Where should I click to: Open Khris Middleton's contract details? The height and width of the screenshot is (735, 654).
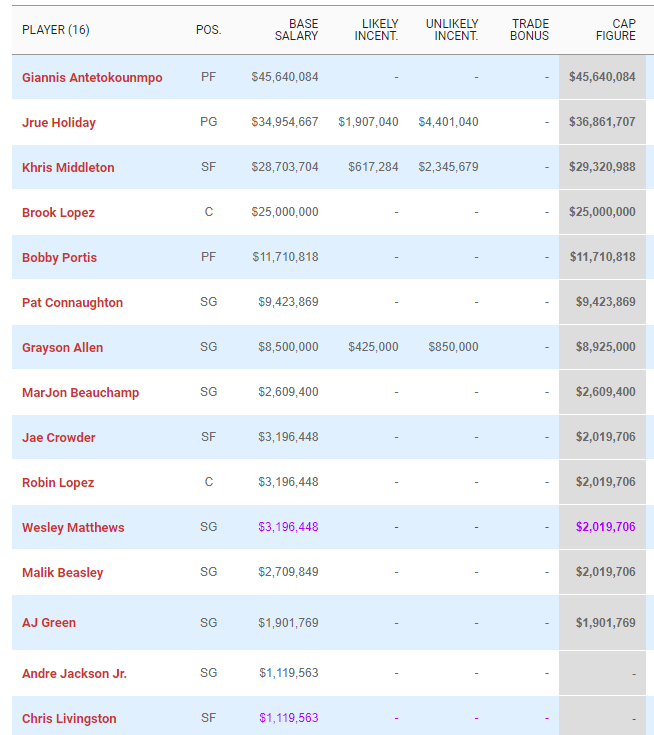click(x=68, y=167)
